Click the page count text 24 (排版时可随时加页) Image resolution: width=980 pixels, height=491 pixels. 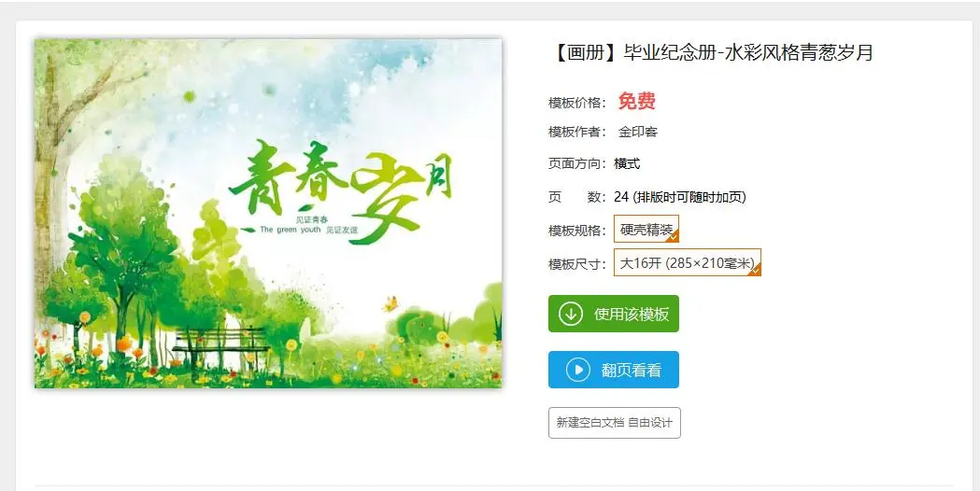coord(680,197)
